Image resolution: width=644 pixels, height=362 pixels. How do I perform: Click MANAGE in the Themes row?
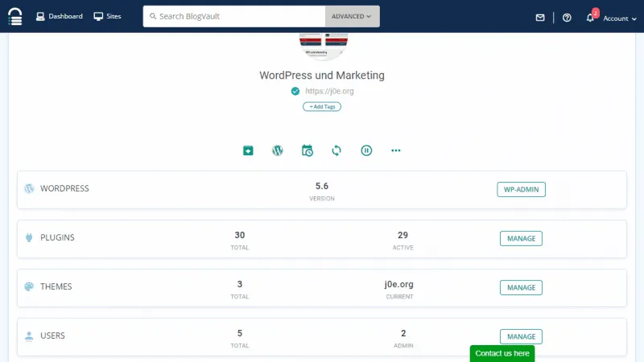pos(521,288)
